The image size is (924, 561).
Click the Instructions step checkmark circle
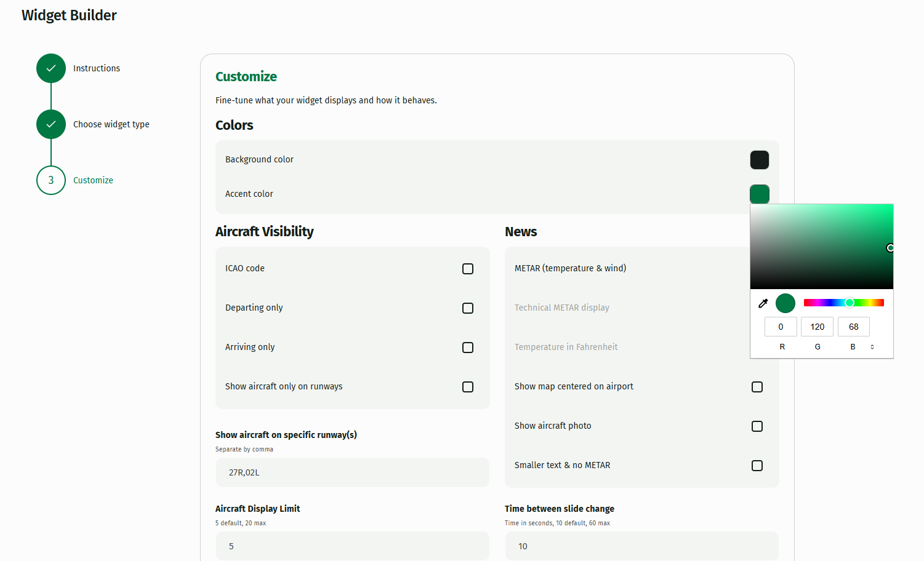click(51, 68)
